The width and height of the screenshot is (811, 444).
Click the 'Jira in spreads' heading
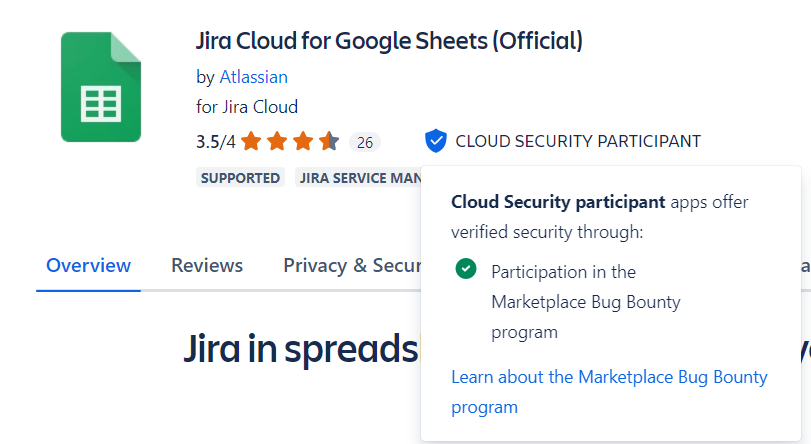click(x=301, y=348)
